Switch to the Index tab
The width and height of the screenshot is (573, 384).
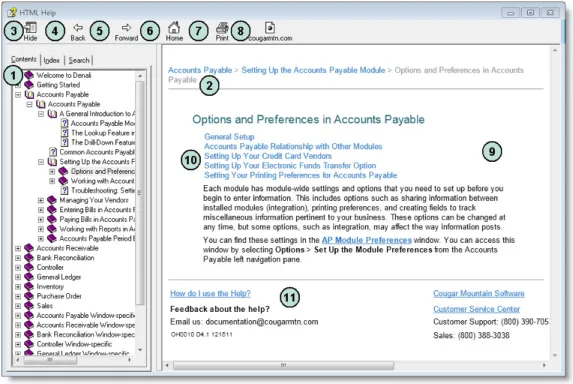[x=52, y=60]
